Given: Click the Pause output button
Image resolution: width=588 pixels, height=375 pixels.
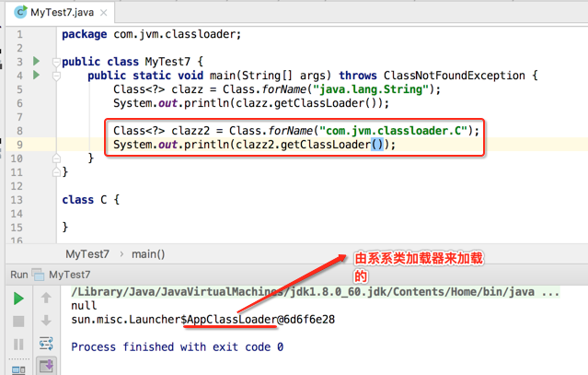Looking at the screenshot, I should (x=18, y=345).
